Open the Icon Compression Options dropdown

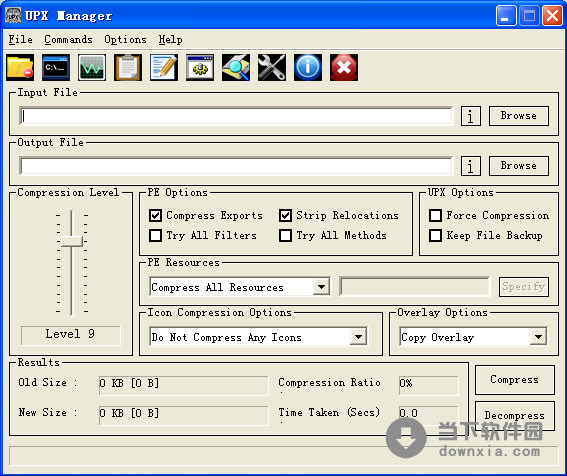tap(358, 337)
